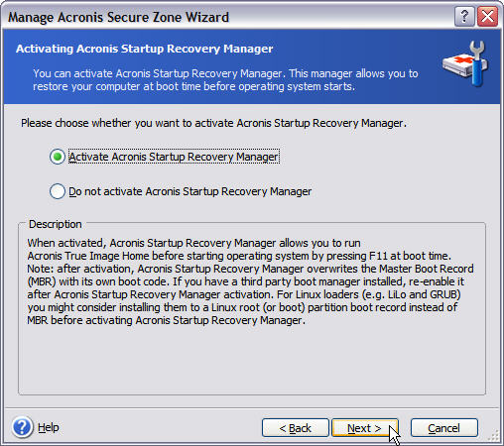504x446 pixels.
Task: Click the Do not activate option label text
Action: (190, 191)
